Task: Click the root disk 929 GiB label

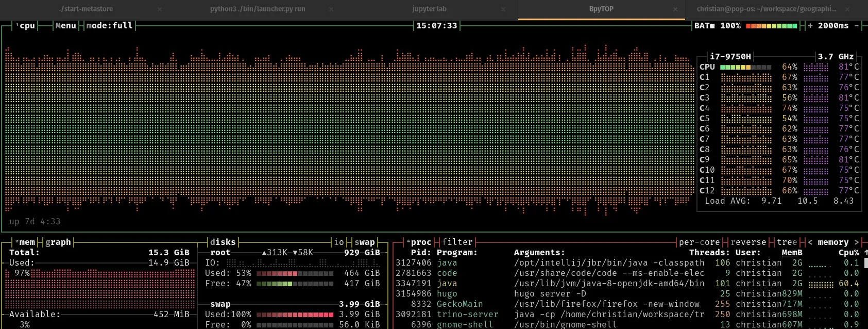Action: (362, 253)
